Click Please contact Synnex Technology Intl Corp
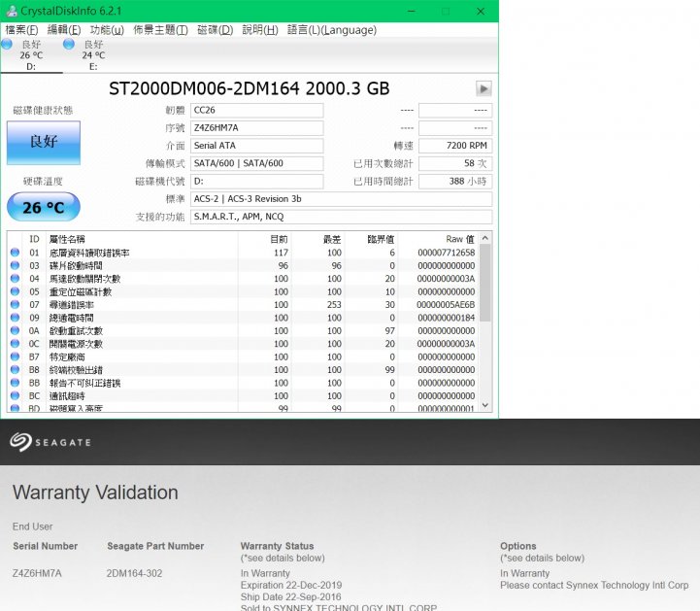 (x=594, y=585)
